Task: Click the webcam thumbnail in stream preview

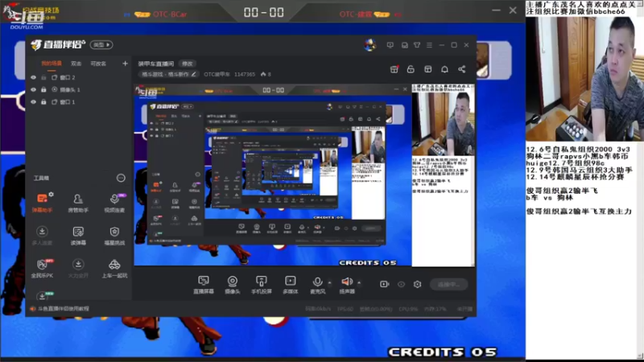Action: [x=444, y=124]
